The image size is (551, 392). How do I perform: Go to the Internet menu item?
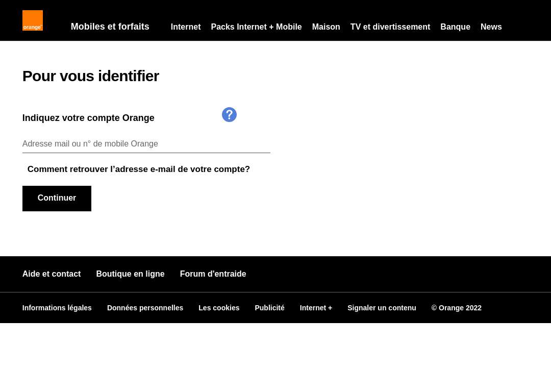click(x=186, y=27)
